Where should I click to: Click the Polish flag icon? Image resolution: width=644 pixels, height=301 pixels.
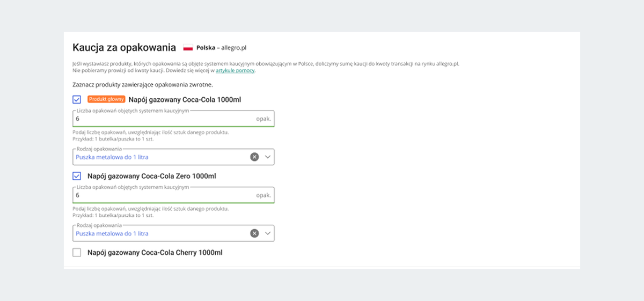188,48
